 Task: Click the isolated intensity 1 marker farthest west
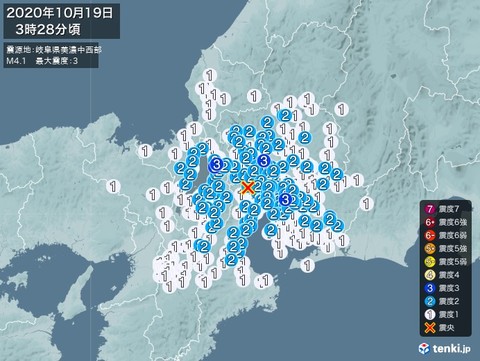(x=113, y=186)
